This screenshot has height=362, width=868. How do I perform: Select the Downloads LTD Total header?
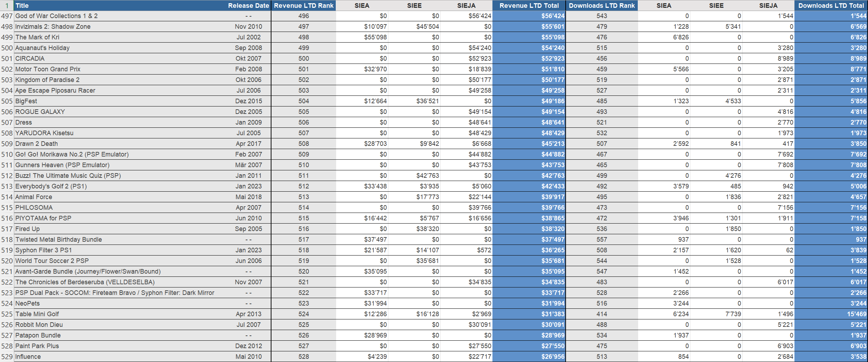coord(831,5)
